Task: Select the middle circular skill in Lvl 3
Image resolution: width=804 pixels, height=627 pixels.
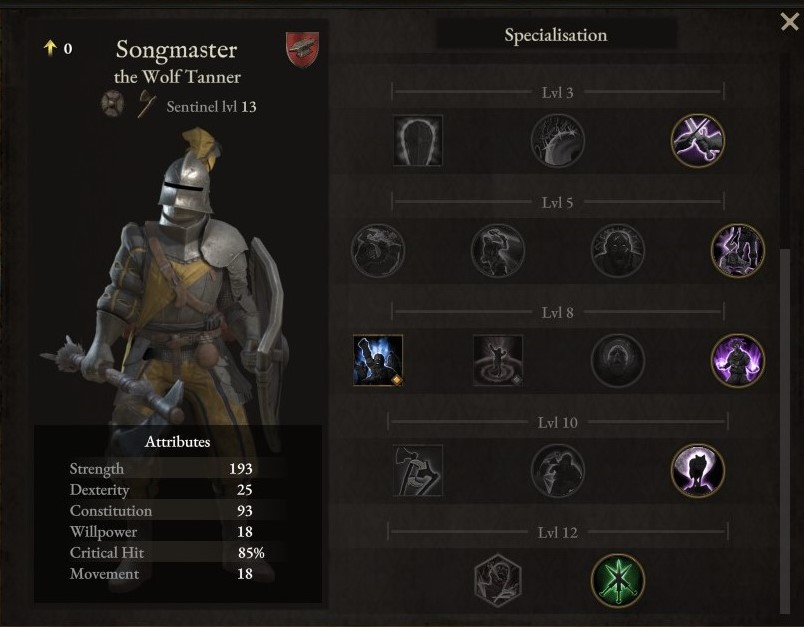Action: coord(557,140)
